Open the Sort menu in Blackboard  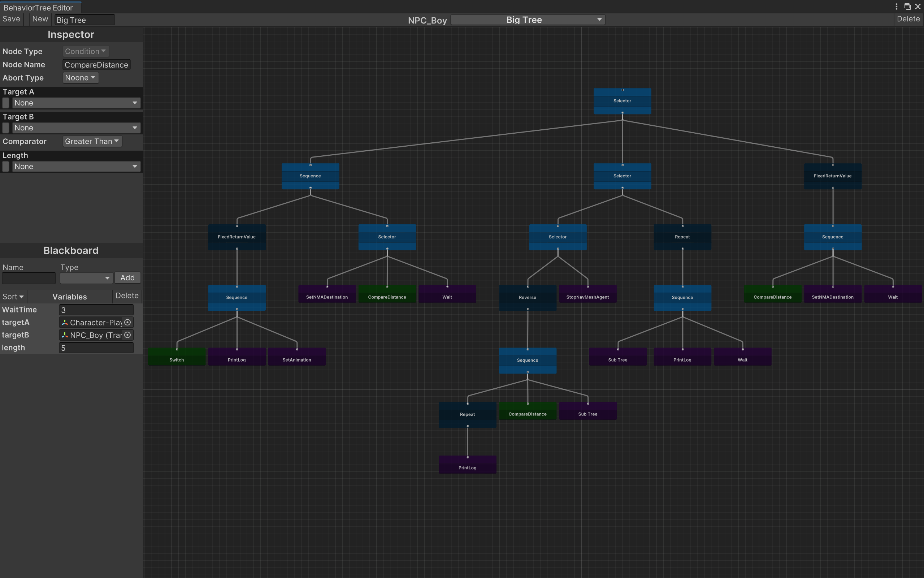pos(13,297)
